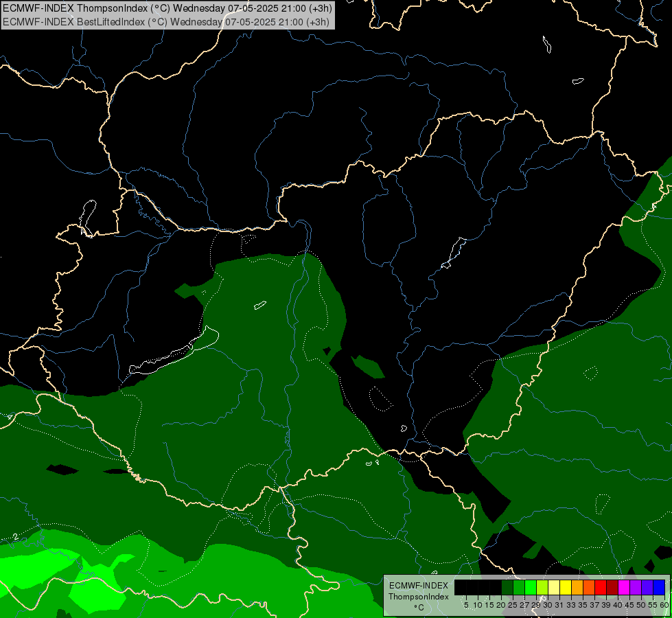Click the purple 45–50 legend swatch
The height and width of the screenshot is (618, 672).
tap(636, 587)
